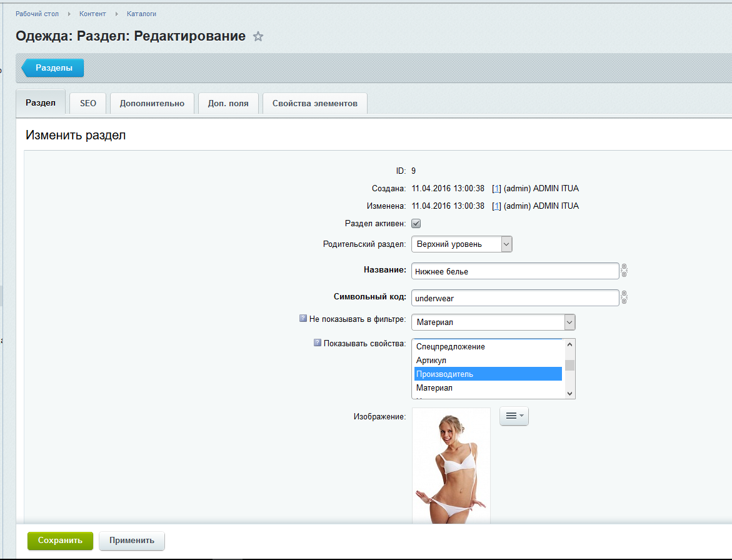Screen dimensions: 732x560
Task: Add page to favorites with star icon
Action: point(258,37)
